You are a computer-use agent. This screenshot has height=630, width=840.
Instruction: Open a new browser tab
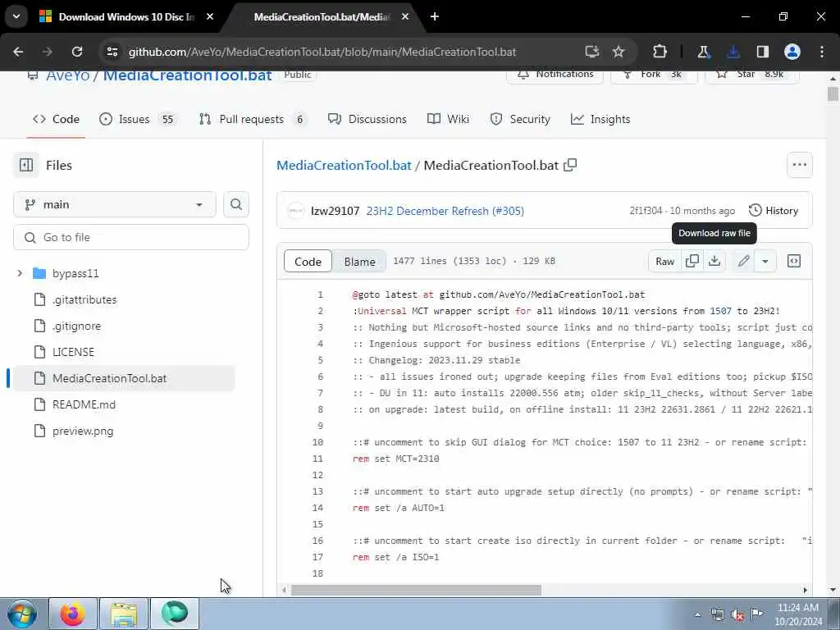coord(435,16)
